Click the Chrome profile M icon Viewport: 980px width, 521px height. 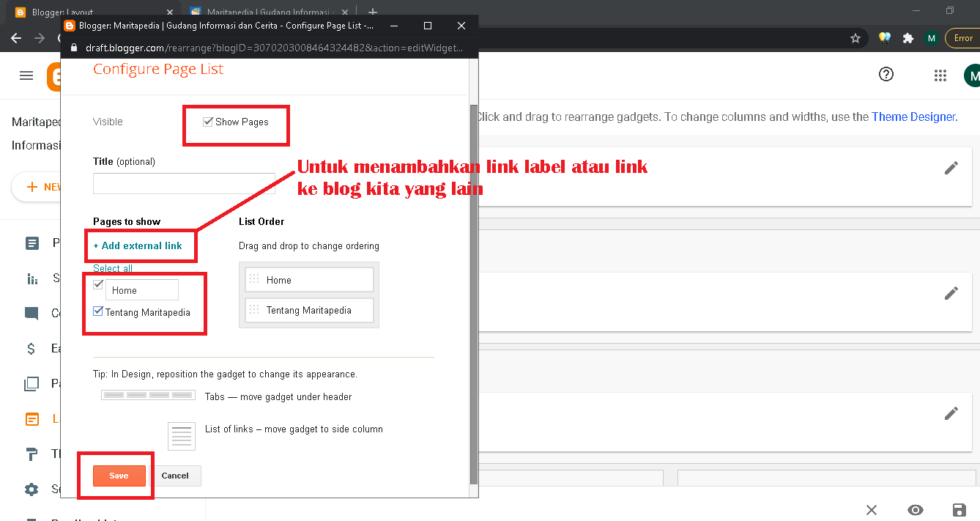coord(932,38)
